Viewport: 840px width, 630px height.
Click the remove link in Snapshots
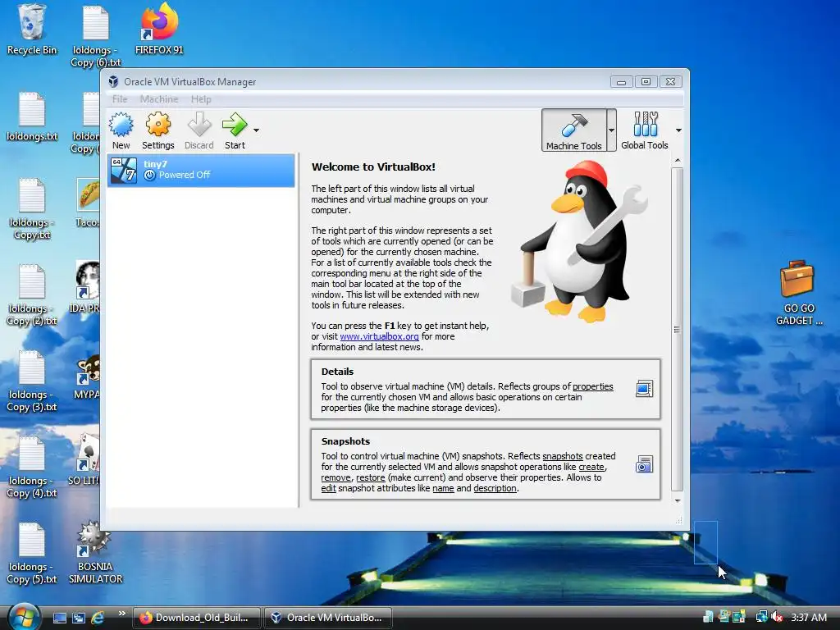(x=336, y=478)
